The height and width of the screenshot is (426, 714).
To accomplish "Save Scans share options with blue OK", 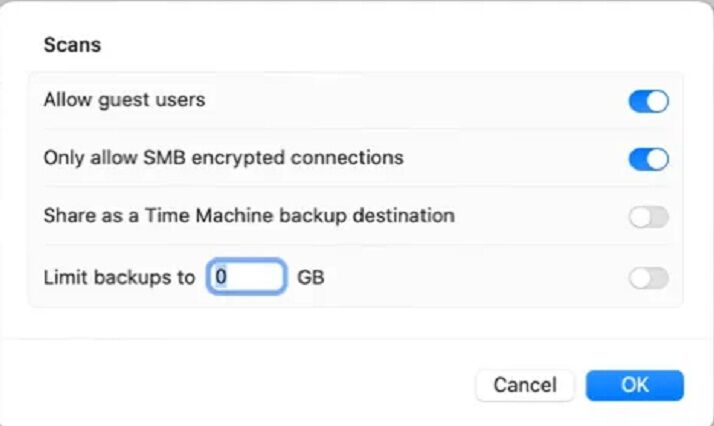I will click(x=634, y=385).
